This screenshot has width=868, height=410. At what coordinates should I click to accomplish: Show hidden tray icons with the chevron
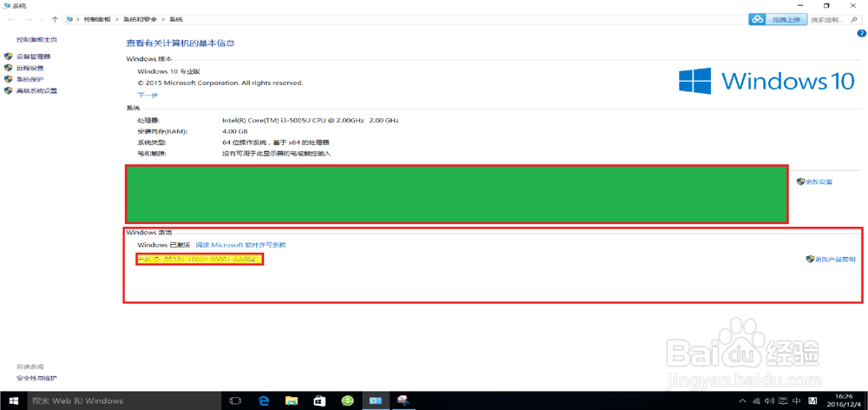tap(743, 400)
